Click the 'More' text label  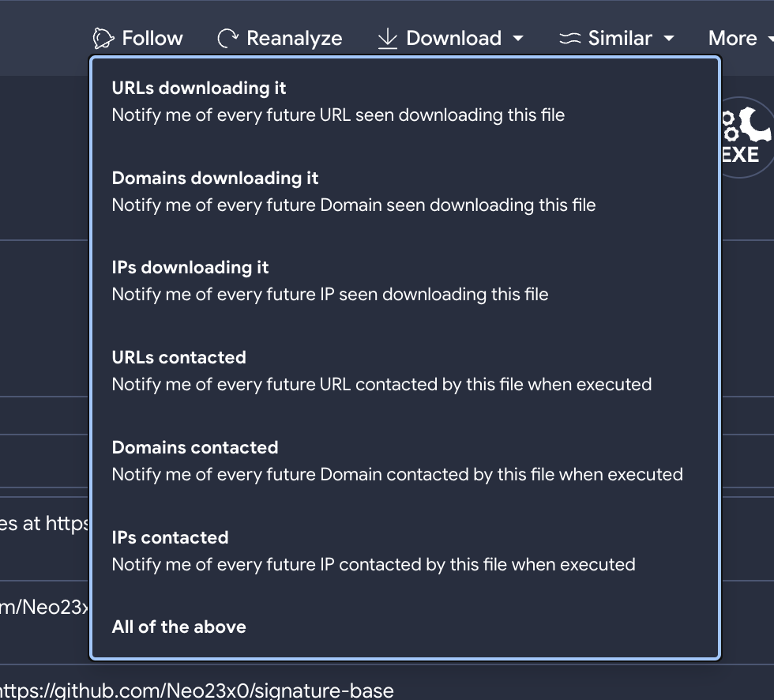pos(732,38)
